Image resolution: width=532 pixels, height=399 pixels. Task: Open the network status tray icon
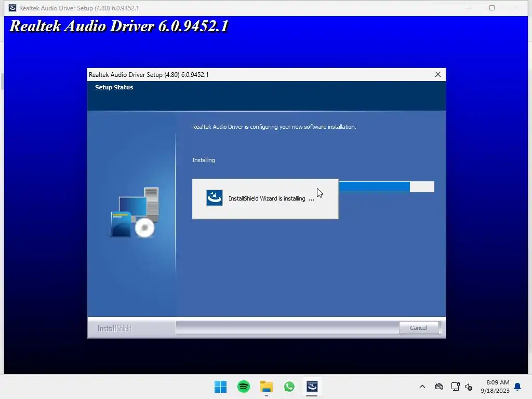[x=455, y=387]
